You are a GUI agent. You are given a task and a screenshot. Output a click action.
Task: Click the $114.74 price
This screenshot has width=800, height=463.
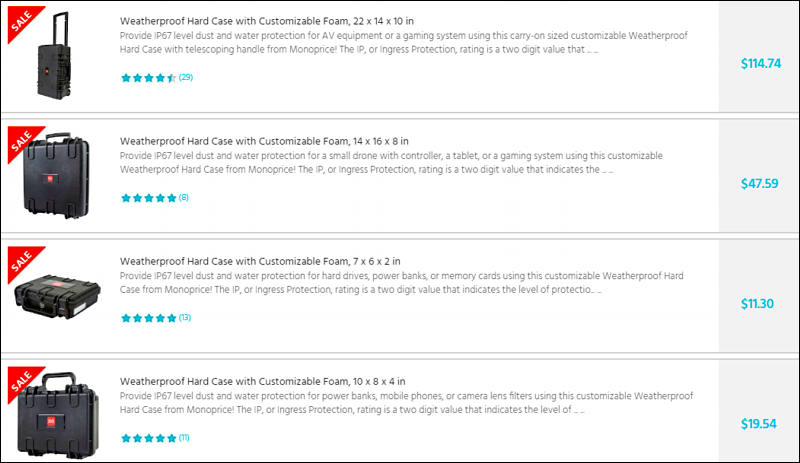click(x=761, y=63)
